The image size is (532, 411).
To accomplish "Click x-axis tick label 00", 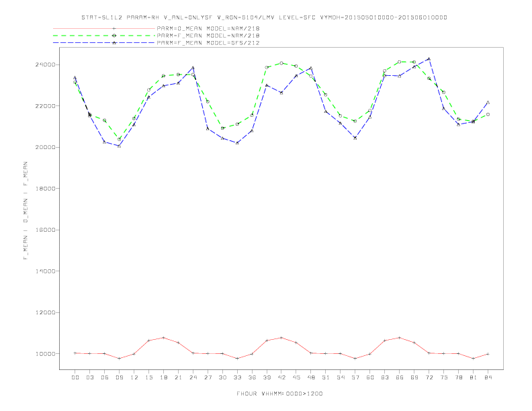I will tap(75, 377).
